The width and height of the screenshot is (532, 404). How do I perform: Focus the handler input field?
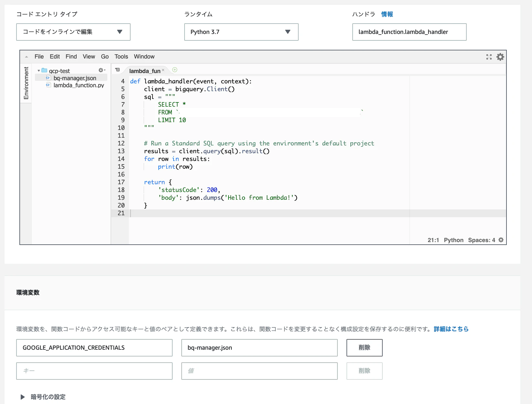(x=410, y=32)
